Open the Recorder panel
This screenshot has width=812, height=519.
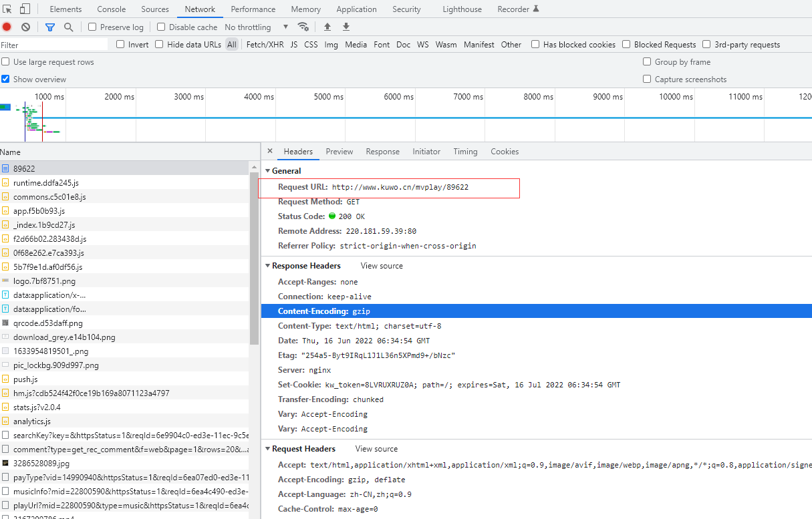[518, 9]
